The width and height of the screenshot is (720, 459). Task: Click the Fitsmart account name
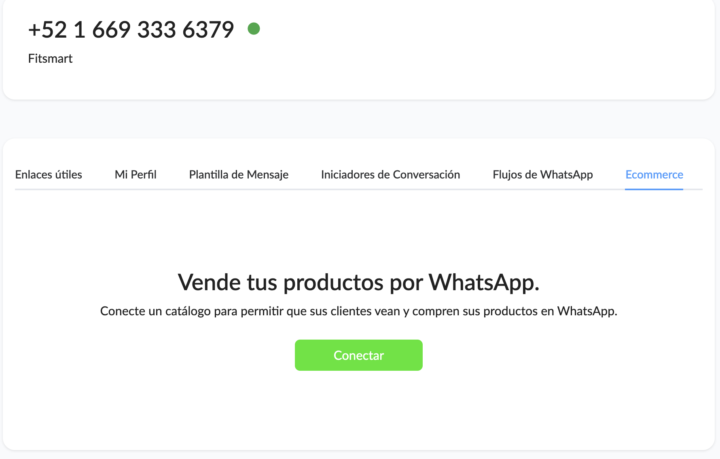click(x=50, y=59)
